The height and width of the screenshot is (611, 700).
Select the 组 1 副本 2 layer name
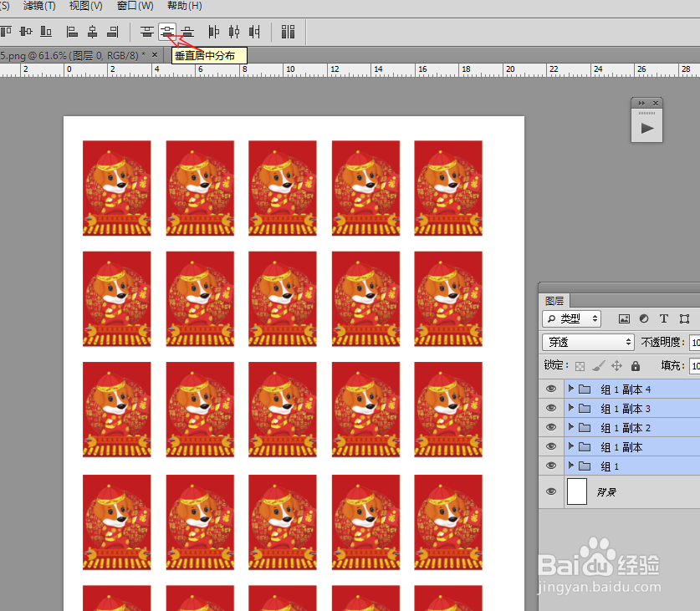coord(626,428)
